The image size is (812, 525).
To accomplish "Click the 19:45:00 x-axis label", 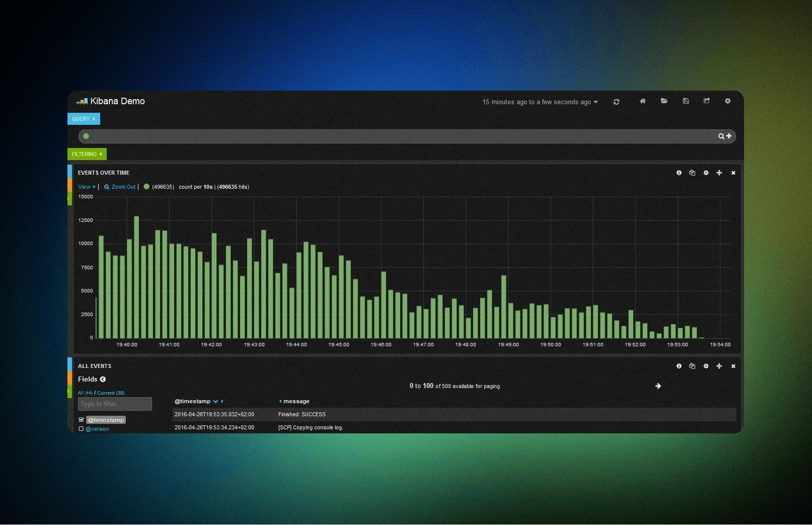I will pos(339,345).
